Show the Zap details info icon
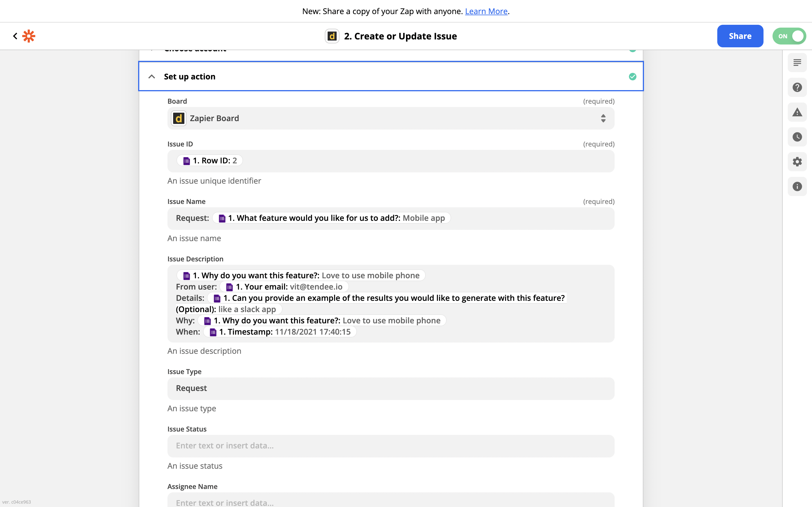The width and height of the screenshot is (812, 507). pyautogui.click(x=797, y=186)
